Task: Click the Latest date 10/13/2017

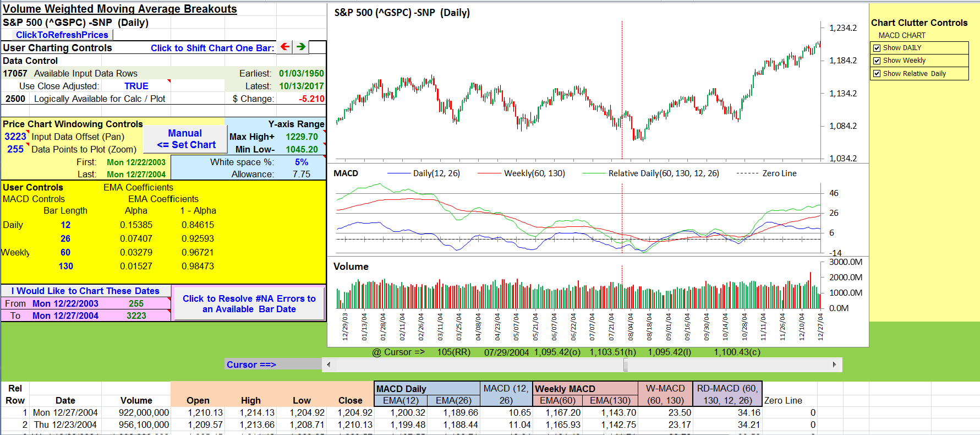Action: click(x=302, y=86)
